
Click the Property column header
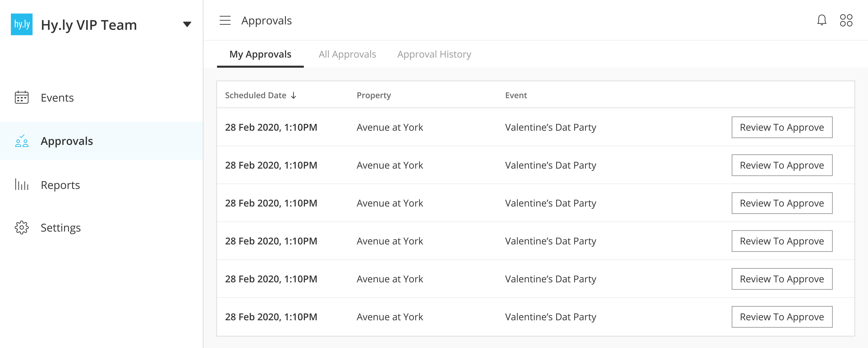coord(374,95)
